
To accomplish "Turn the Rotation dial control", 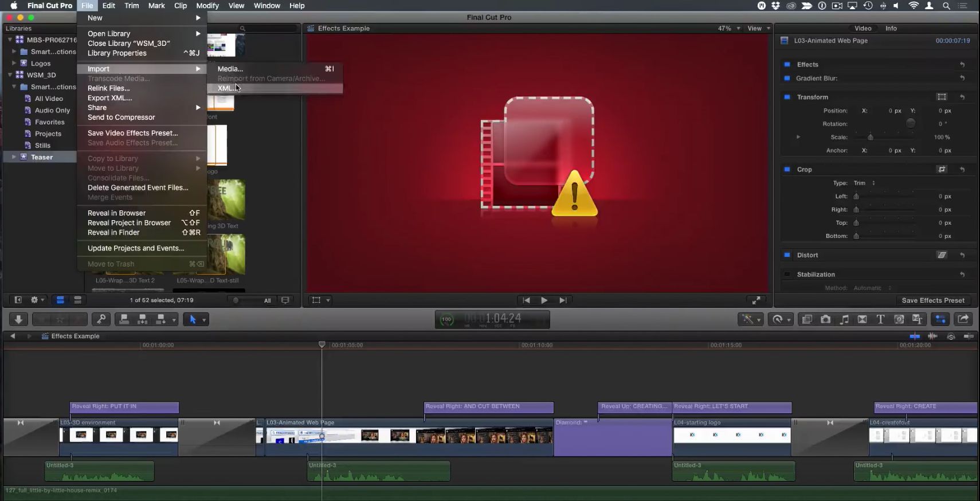I will (911, 123).
